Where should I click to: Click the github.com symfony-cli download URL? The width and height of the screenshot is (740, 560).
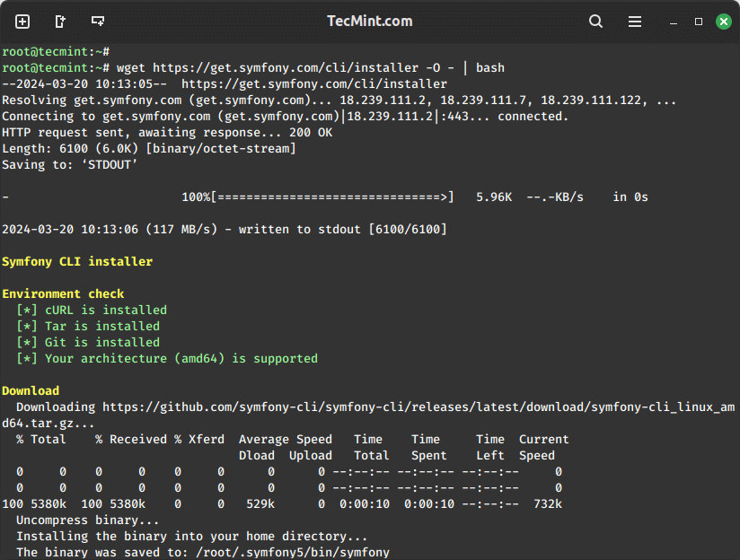tap(418, 407)
